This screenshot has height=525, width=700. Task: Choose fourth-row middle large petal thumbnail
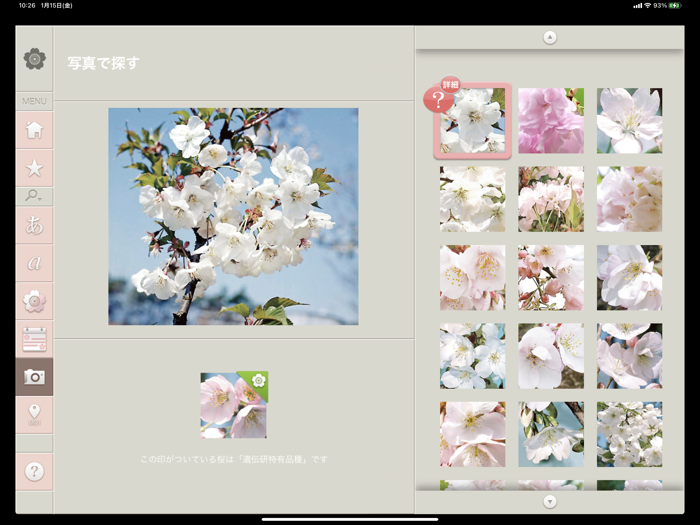click(551, 356)
